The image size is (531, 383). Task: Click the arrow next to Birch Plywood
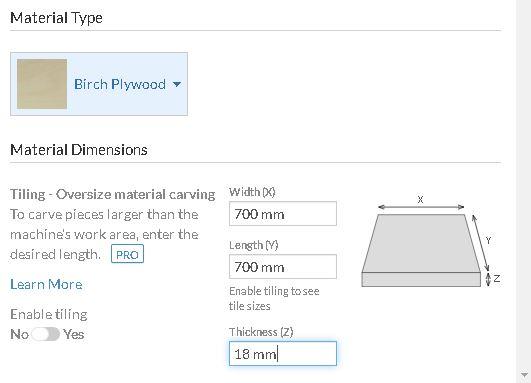pos(177,84)
